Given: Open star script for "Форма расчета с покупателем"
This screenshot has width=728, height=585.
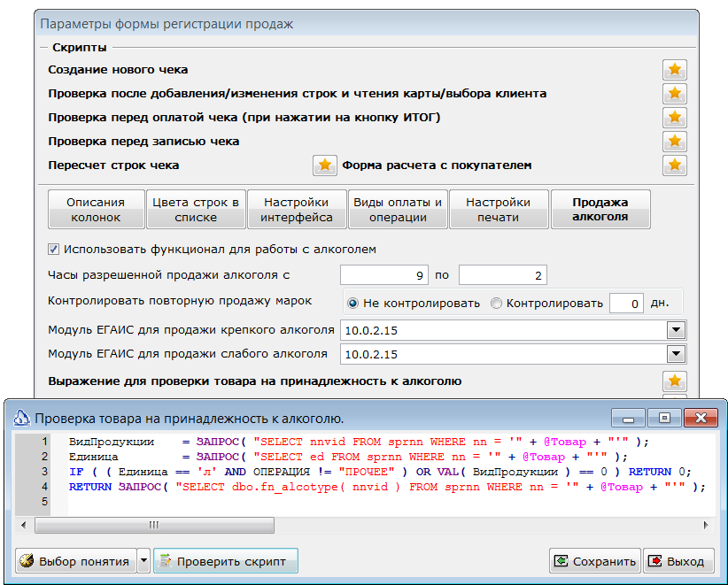Looking at the screenshot, I should [674, 165].
